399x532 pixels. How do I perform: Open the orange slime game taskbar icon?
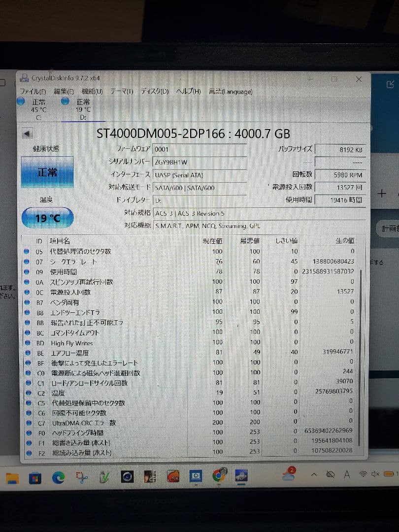click(173, 476)
